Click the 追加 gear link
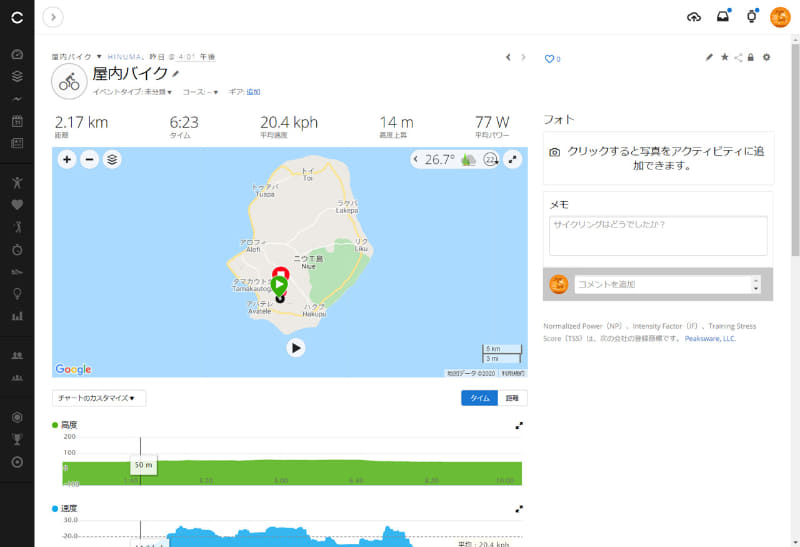The height and width of the screenshot is (547, 800). click(x=253, y=92)
